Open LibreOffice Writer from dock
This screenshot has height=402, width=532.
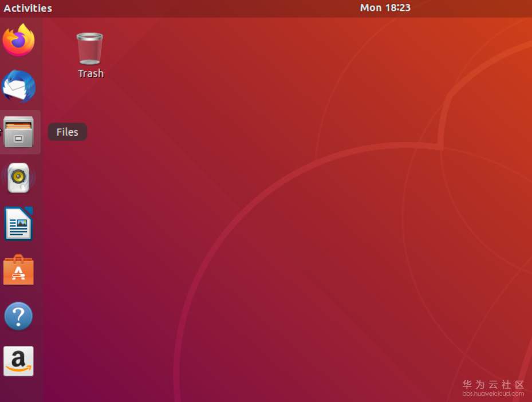(x=19, y=223)
